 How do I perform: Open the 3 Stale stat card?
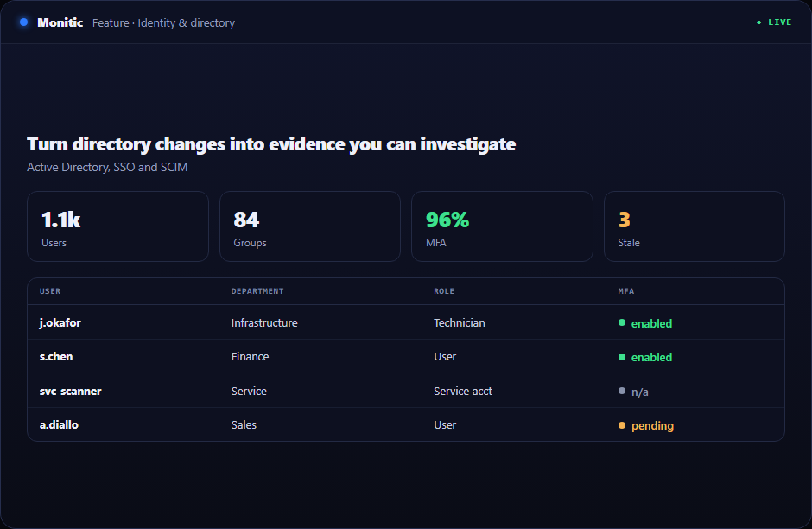[695, 226]
